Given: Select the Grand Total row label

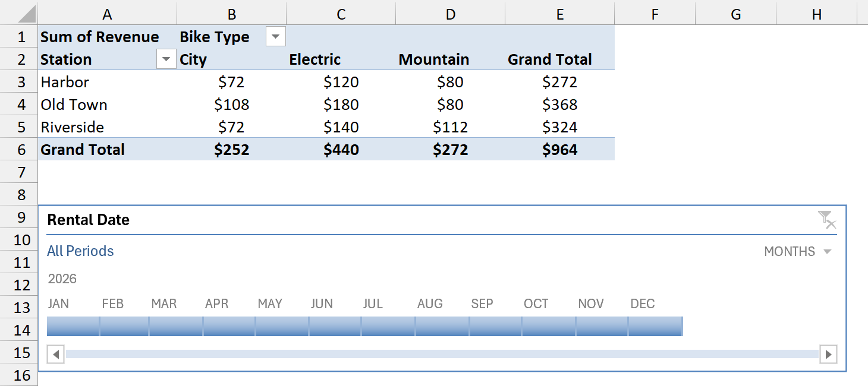Looking at the screenshot, I should point(107,150).
